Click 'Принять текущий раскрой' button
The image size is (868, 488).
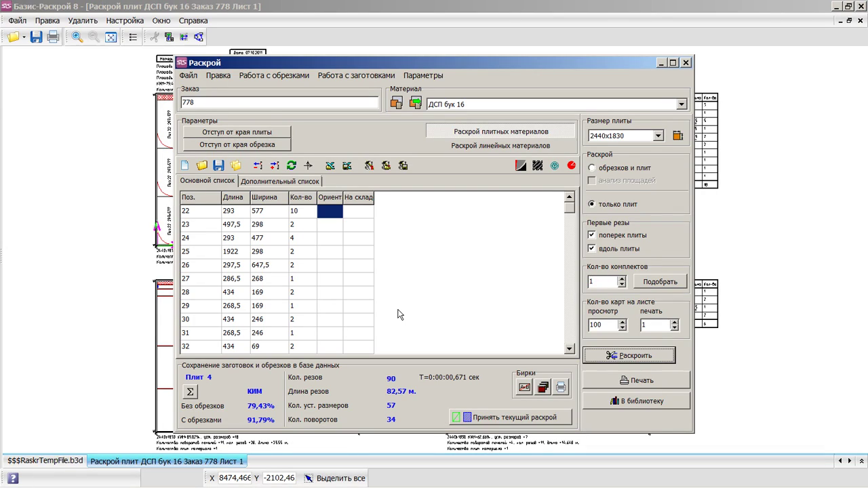[510, 418]
